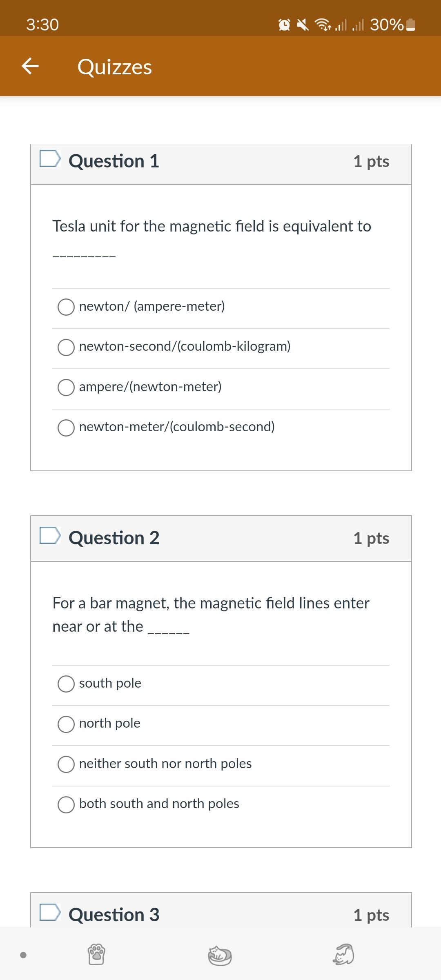Tap the muted sound status bar icon
The image size is (441, 980).
coord(302,25)
